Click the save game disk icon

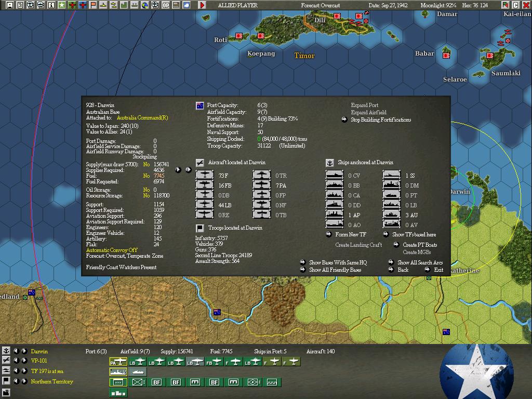click(x=9, y=5)
